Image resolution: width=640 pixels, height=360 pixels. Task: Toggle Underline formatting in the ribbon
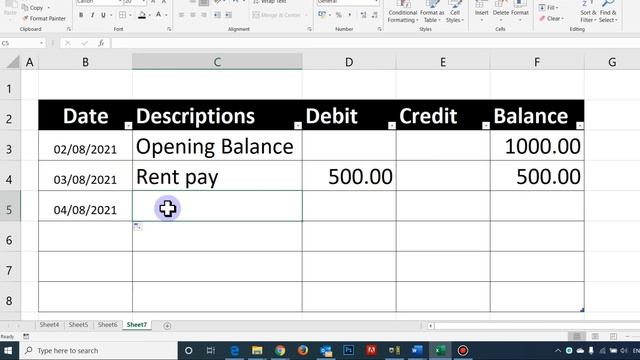click(103, 15)
